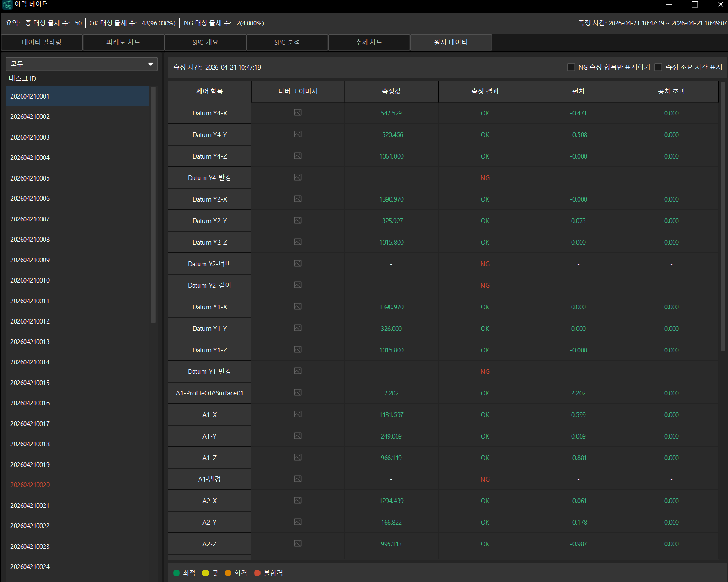Open debug image for A1-반경 row
This screenshot has height=582, width=728.
(x=298, y=479)
